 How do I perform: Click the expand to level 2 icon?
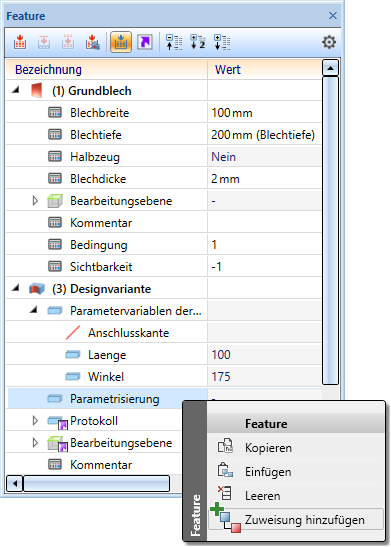tap(198, 42)
